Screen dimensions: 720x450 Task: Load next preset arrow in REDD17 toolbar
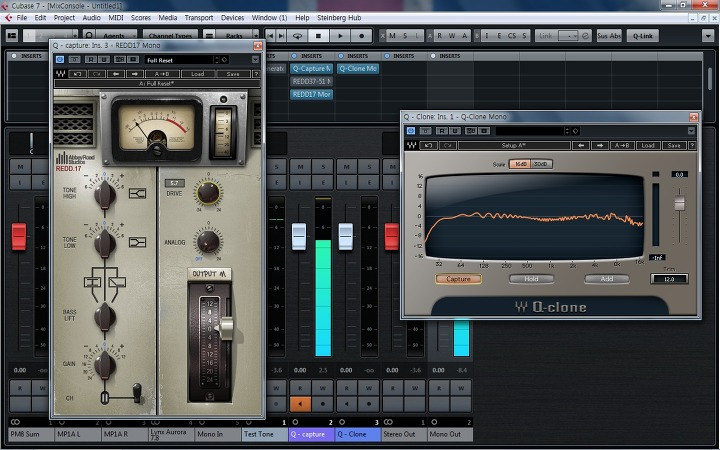coord(135,73)
